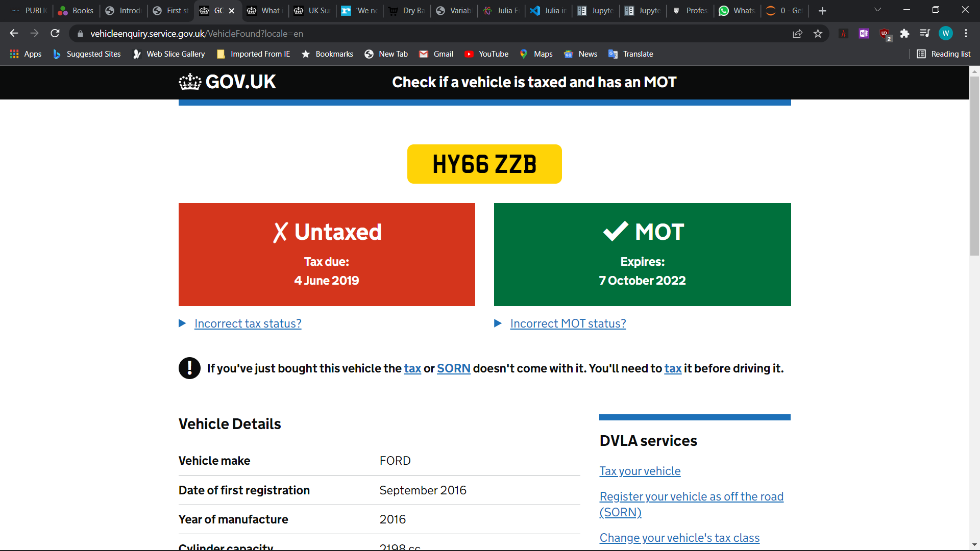Switch to the Introd tab
980x551 pixels.
tap(123, 11)
